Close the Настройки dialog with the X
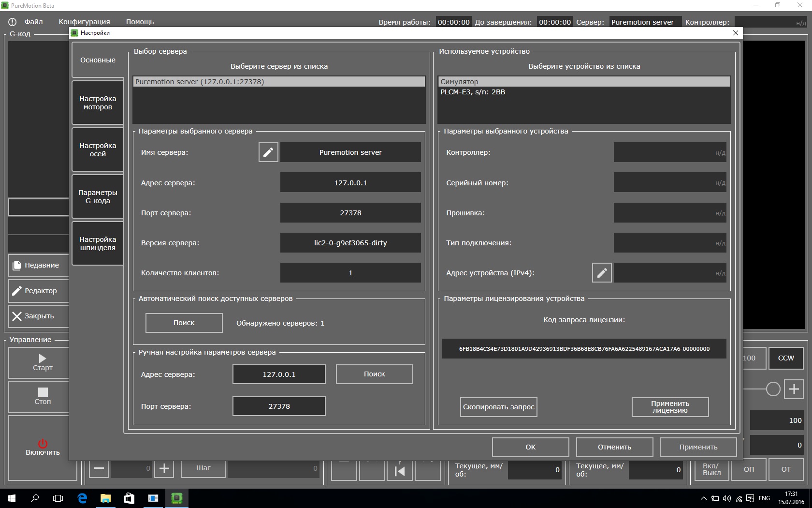Viewport: 812px width, 508px height. point(735,33)
